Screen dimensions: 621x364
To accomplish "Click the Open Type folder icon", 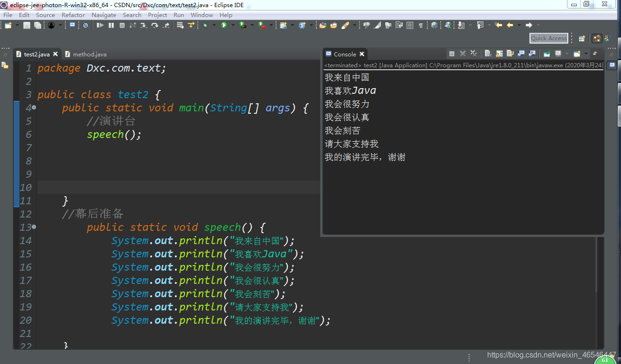I will coord(323,25).
